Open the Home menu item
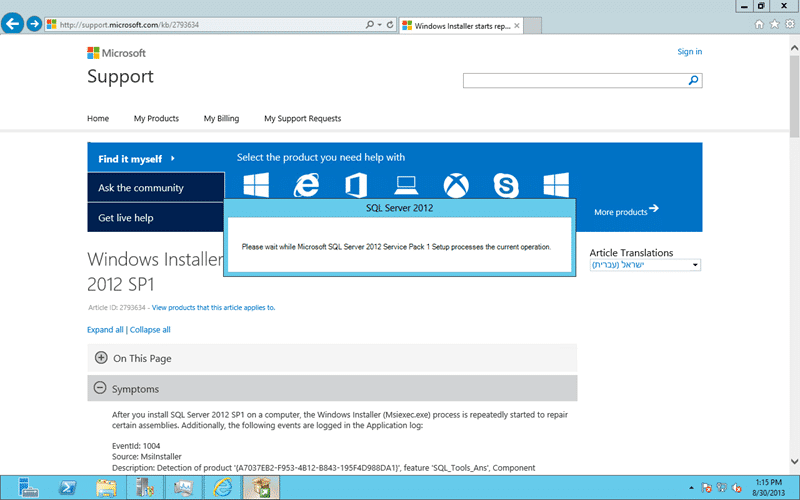The height and width of the screenshot is (500, 800). pos(98,118)
